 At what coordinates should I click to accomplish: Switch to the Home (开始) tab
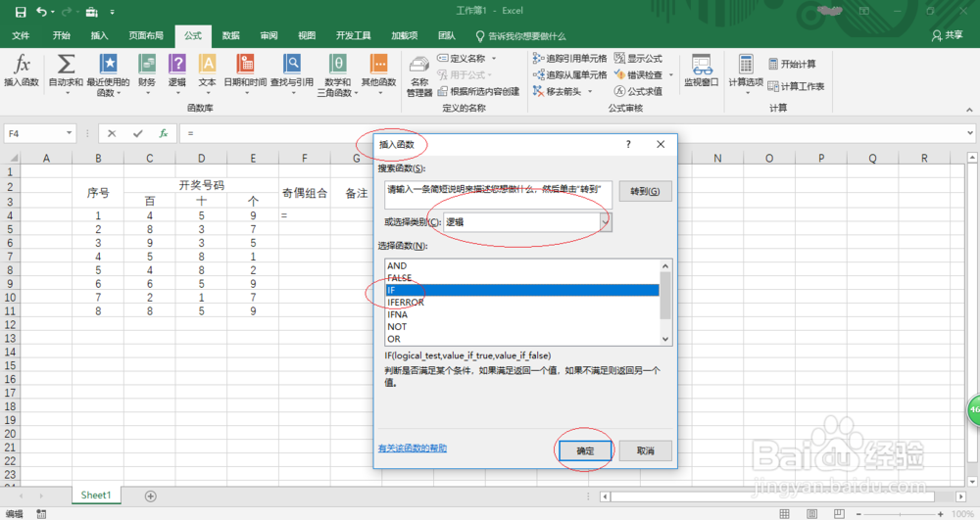click(x=61, y=35)
